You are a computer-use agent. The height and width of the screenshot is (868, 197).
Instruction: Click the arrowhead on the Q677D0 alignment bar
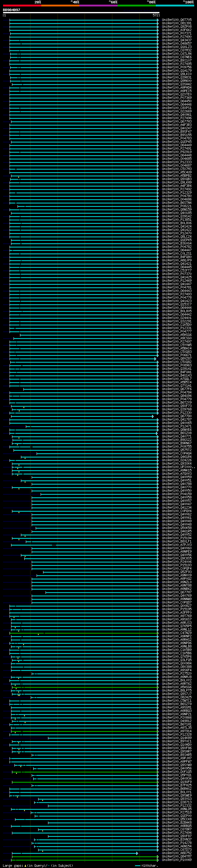coord(153,417)
